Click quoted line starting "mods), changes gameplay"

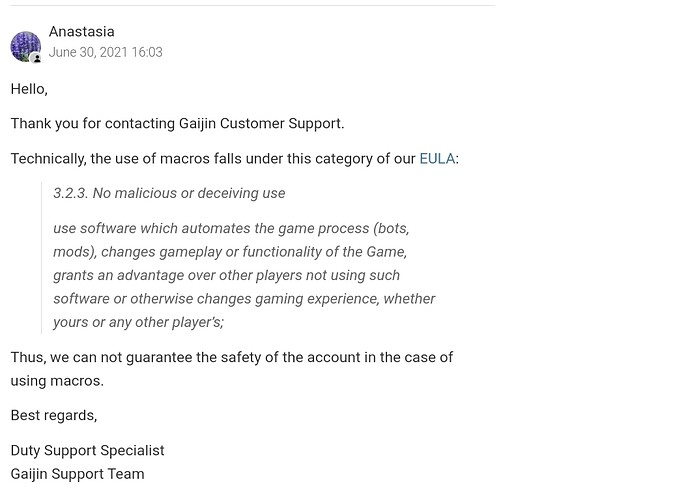pos(230,252)
